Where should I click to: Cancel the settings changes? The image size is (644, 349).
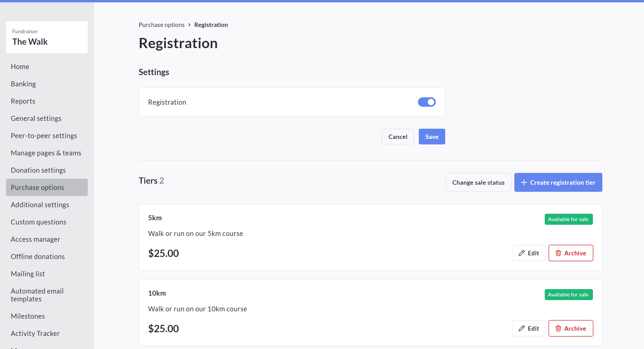click(x=398, y=137)
